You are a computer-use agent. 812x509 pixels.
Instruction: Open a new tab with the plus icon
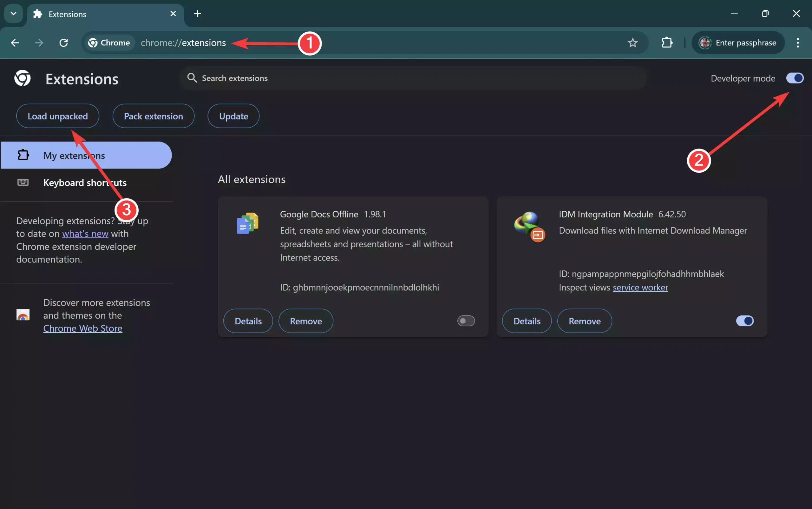[x=198, y=13]
